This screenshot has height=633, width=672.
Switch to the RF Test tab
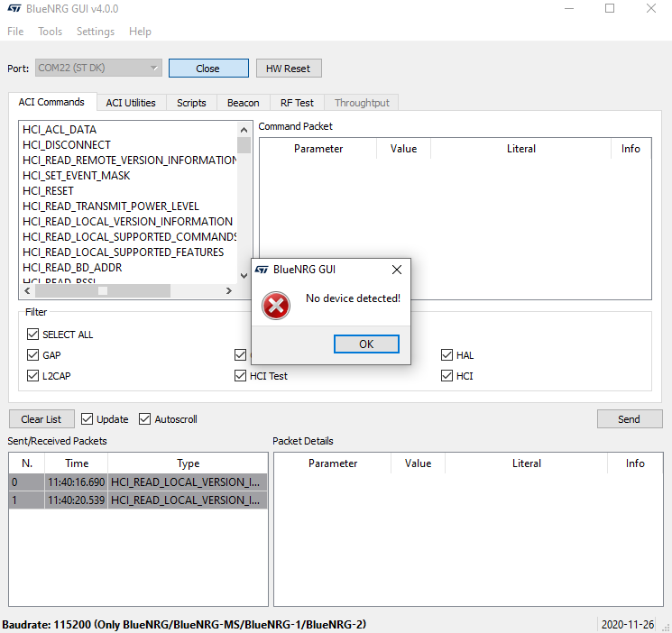pyautogui.click(x=297, y=103)
